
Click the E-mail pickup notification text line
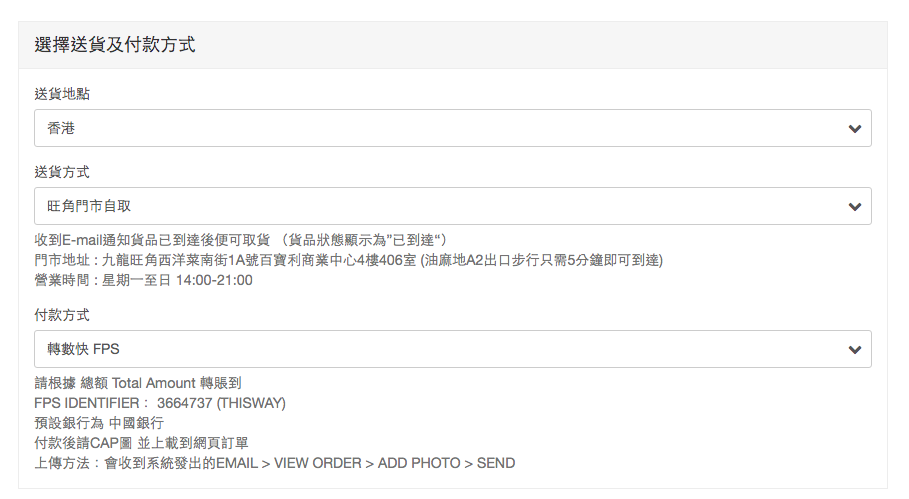coord(240,240)
